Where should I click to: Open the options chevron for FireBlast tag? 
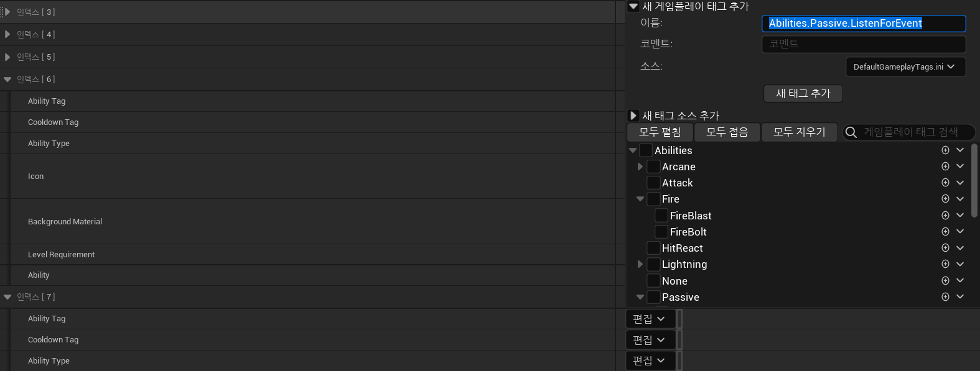(960, 216)
